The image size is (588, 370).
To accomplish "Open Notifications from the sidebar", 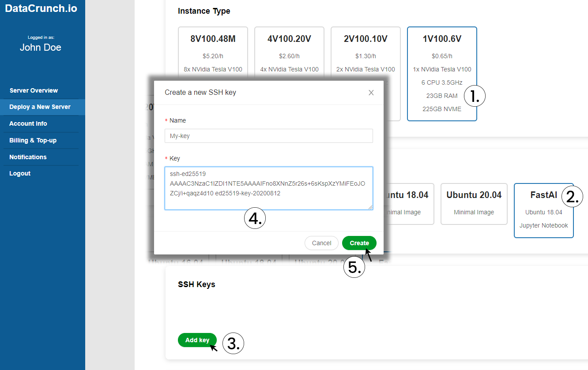I will click(x=28, y=157).
